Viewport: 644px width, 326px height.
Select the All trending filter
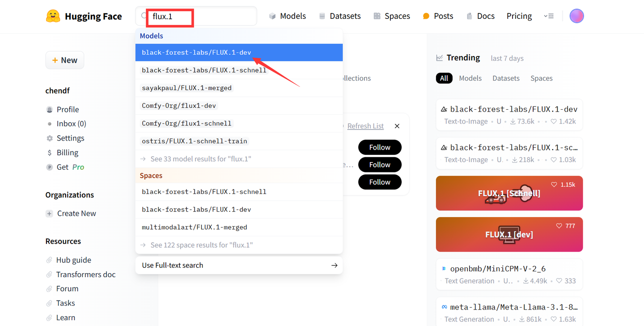(x=444, y=78)
